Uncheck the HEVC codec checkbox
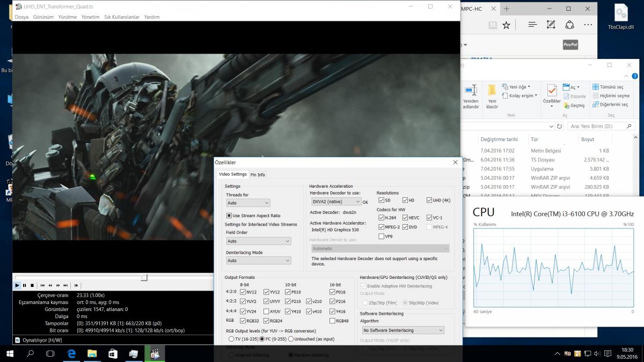Viewport: 644px width, 362px height. (405, 218)
